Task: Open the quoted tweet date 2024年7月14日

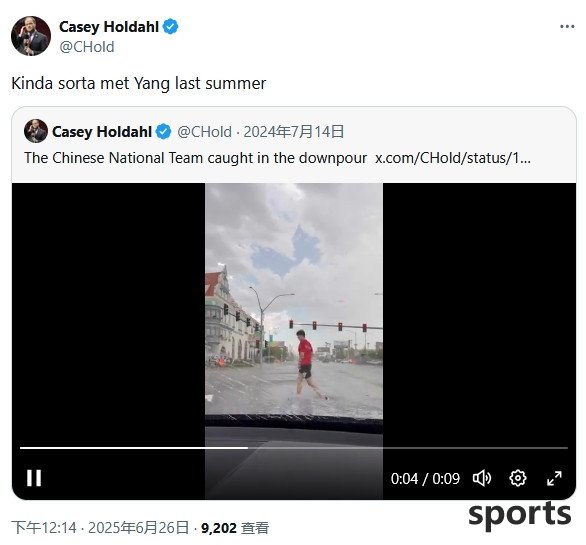Action: click(x=294, y=132)
